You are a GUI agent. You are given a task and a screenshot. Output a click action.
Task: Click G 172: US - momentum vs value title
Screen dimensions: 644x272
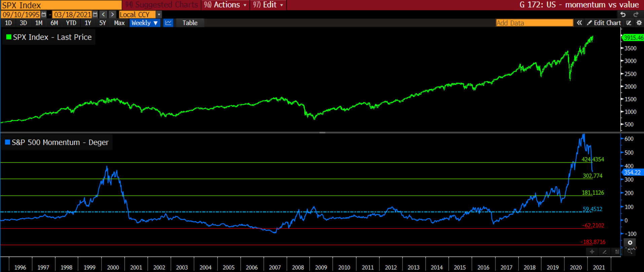pos(579,5)
